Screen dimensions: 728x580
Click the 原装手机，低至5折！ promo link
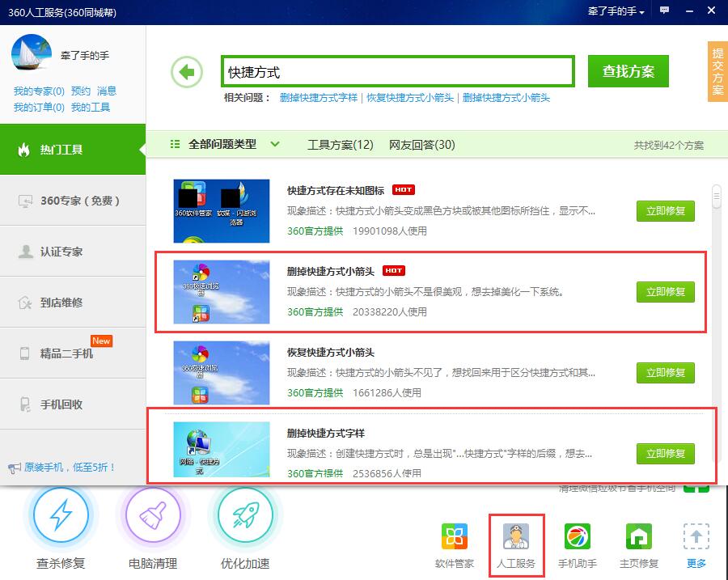click(x=70, y=468)
